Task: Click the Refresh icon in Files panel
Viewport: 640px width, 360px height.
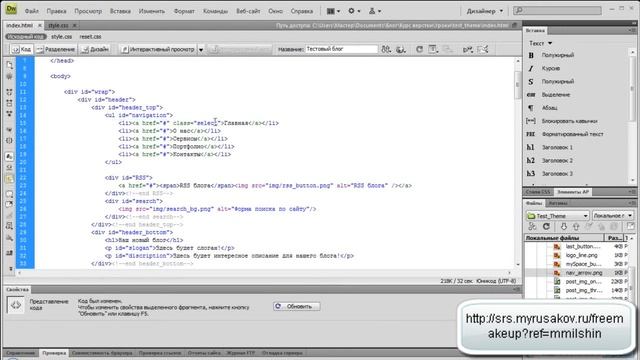Action: coord(546,227)
